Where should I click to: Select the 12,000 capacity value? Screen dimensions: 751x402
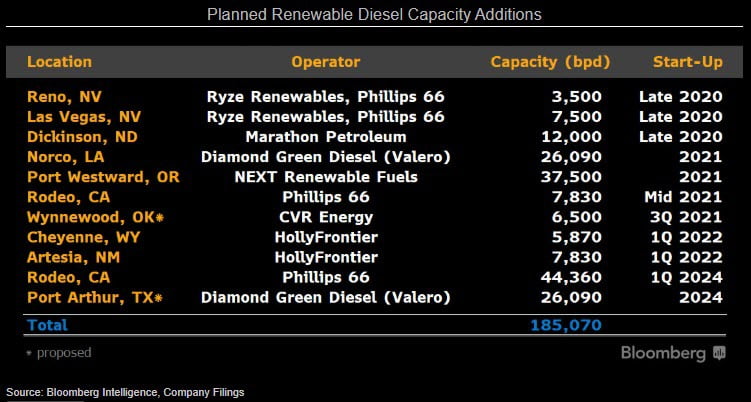click(571, 137)
